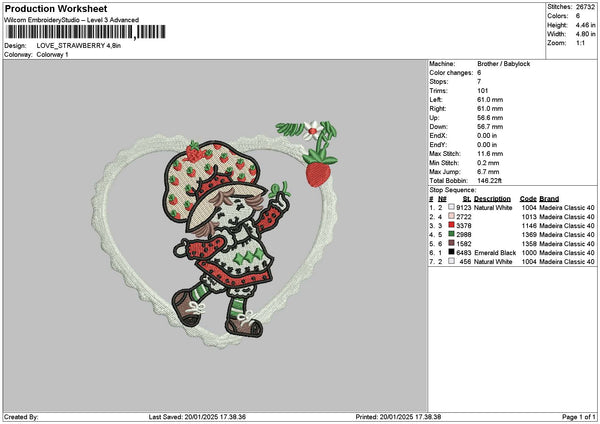Click the Max Jump value '6.7 mm'
The image size is (600, 424).
pos(488,172)
